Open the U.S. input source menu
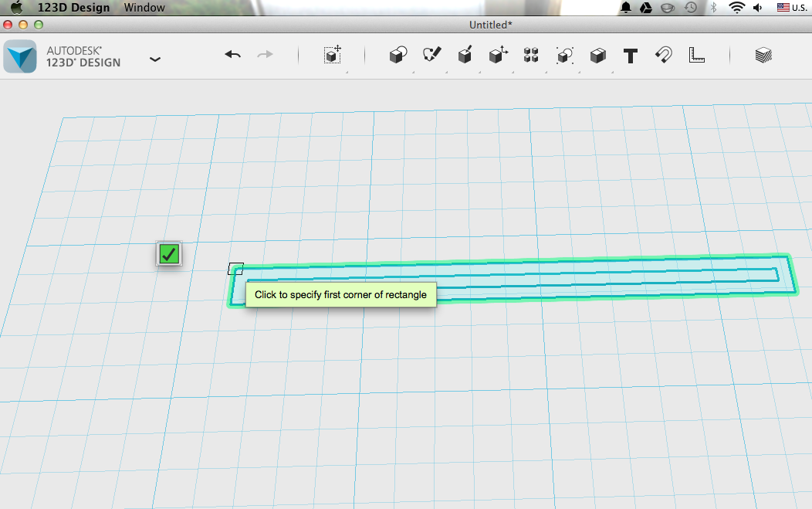This screenshot has height=509, width=812. [x=792, y=7]
